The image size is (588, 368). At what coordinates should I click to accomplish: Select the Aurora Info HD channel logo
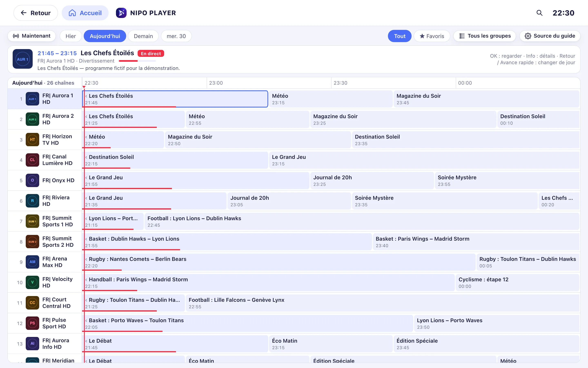pyautogui.click(x=32, y=344)
